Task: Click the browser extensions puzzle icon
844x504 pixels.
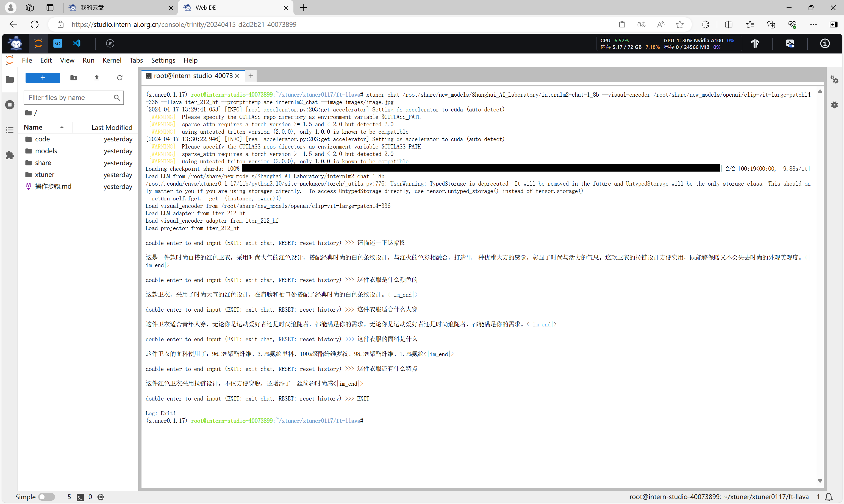Action: 705,24
